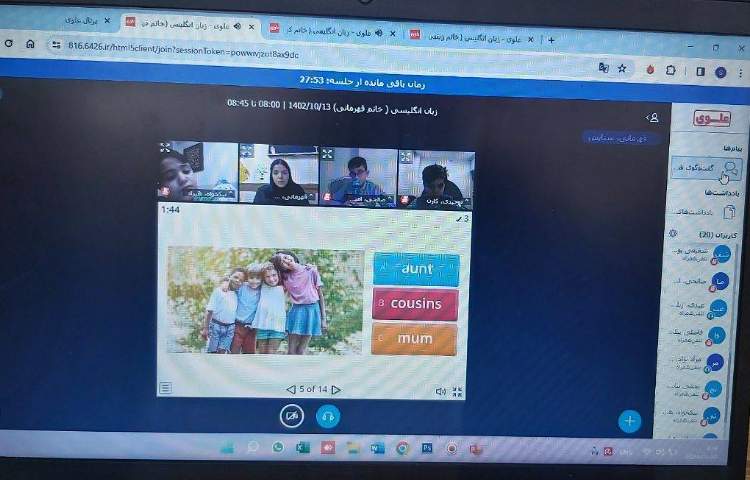Fullscreen the fourth webcam tile
Viewport: 750px width, 480px height.
[x=406, y=156]
